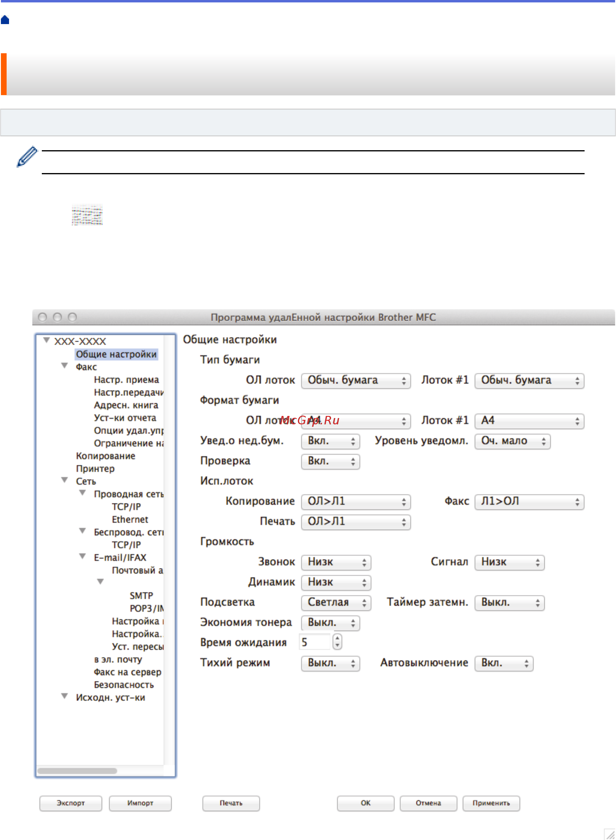Click the OK button
The height and width of the screenshot is (840, 616).
point(366,803)
